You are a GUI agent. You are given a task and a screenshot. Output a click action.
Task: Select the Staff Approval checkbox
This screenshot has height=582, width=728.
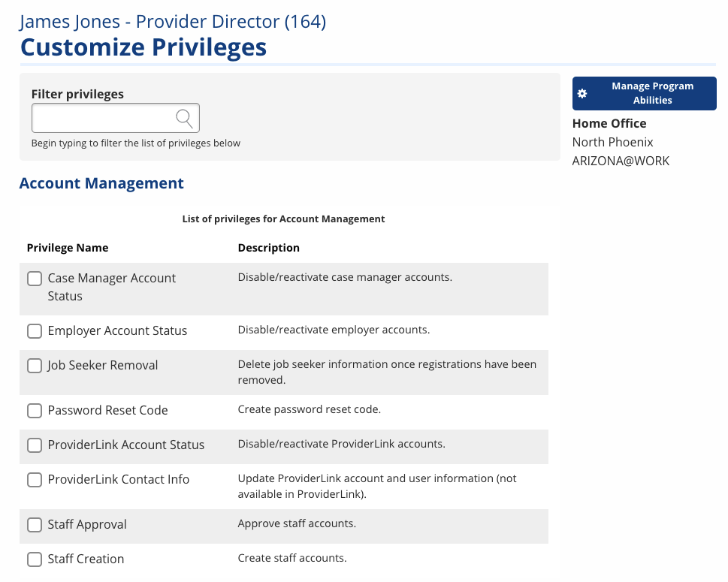(x=35, y=524)
